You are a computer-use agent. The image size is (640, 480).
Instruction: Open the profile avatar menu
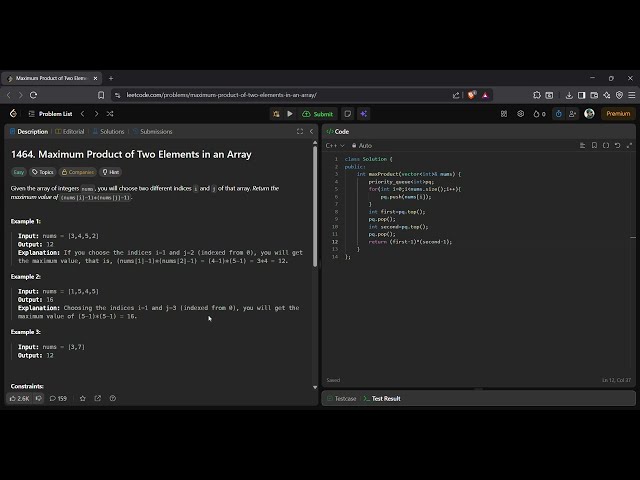pos(589,113)
